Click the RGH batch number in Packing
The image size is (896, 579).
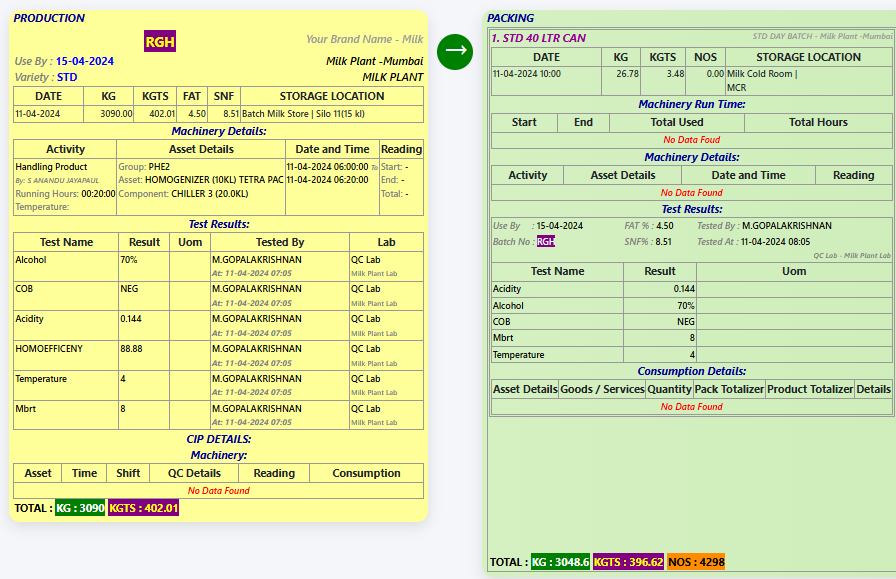coord(545,242)
